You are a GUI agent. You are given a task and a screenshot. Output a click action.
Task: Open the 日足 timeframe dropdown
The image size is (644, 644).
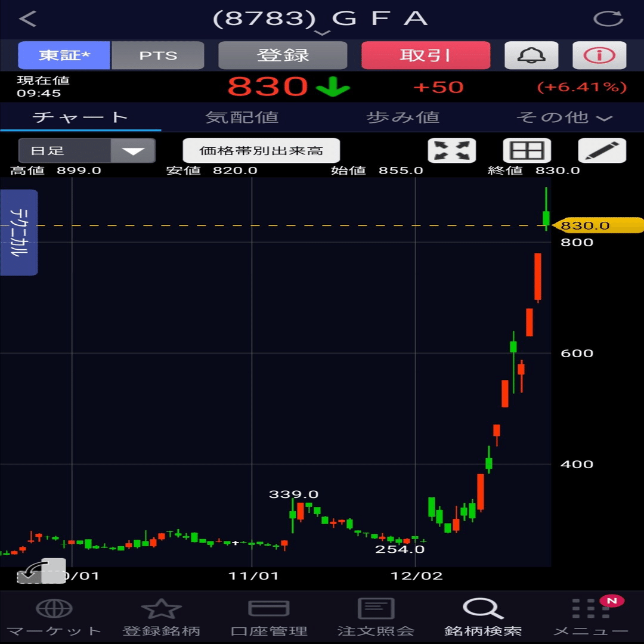coord(86,150)
